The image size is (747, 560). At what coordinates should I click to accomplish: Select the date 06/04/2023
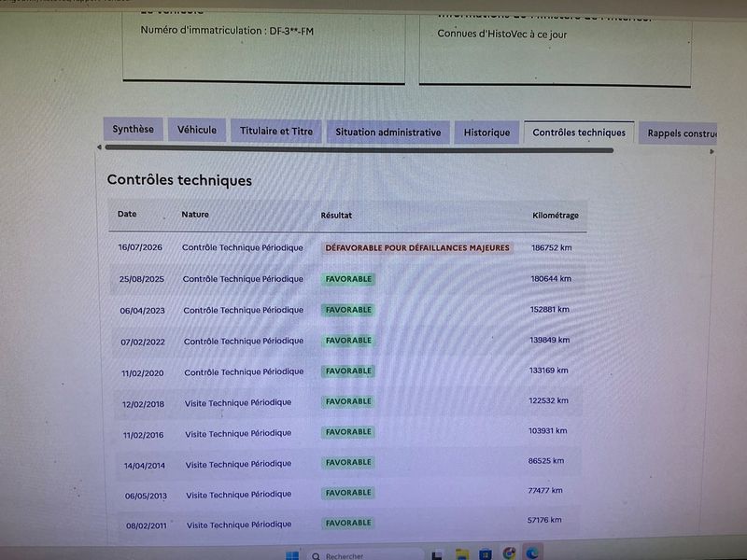pos(142,311)
